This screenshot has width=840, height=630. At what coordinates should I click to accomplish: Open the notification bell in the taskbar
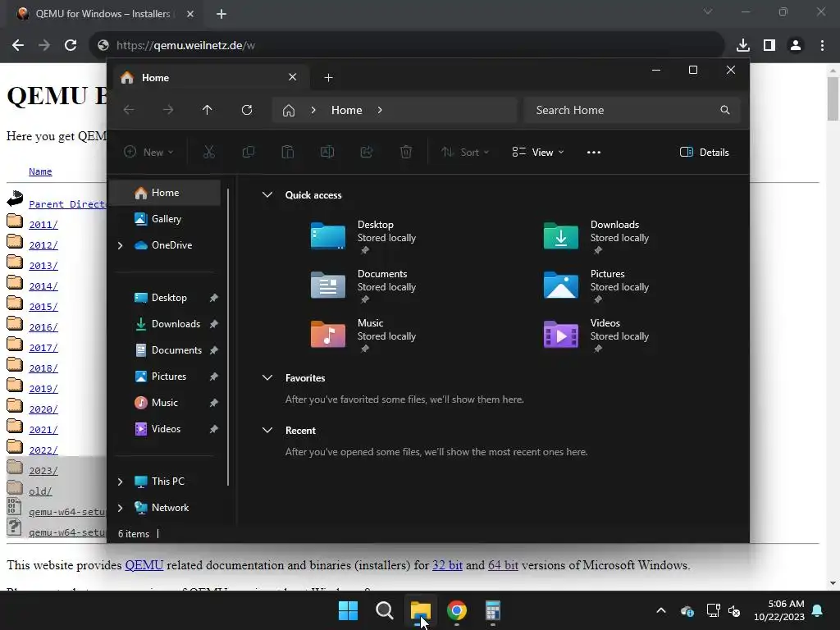(818, 610)
